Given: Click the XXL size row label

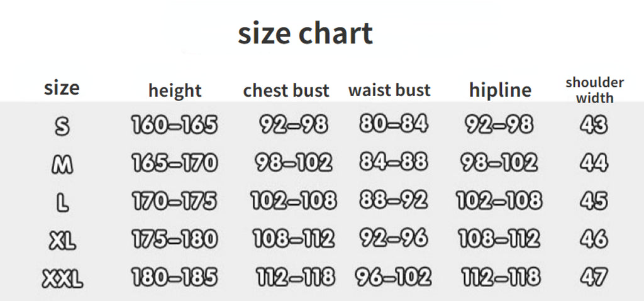Looking at the screenshot, I should click(x=62, y=277).
